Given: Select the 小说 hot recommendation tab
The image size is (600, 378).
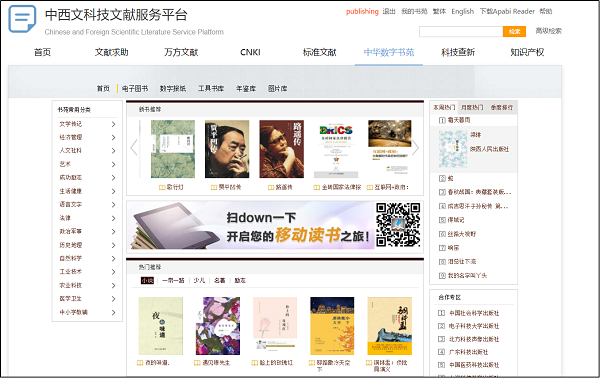Looking at the screenshot, I should click(147, 280).
